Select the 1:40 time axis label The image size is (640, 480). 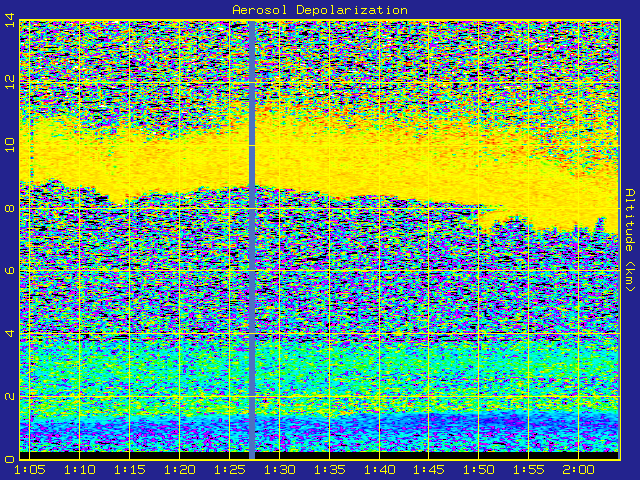[x=380, y=470]
